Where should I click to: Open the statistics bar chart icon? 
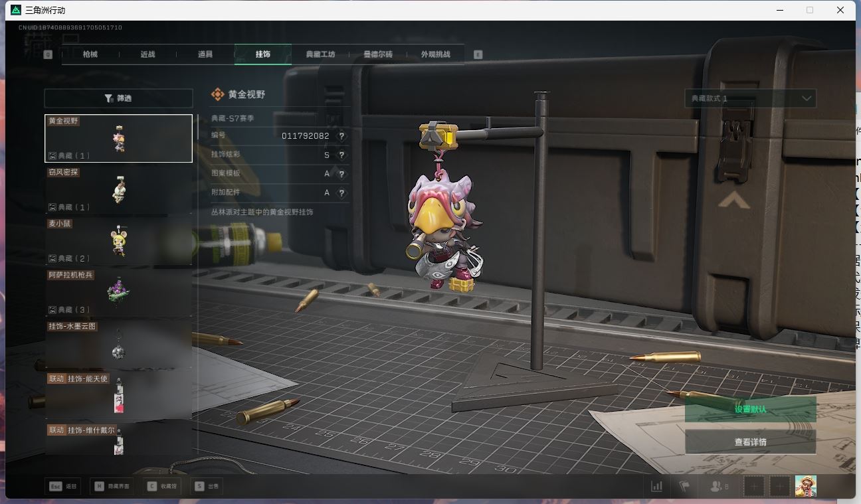coord(656,486)
